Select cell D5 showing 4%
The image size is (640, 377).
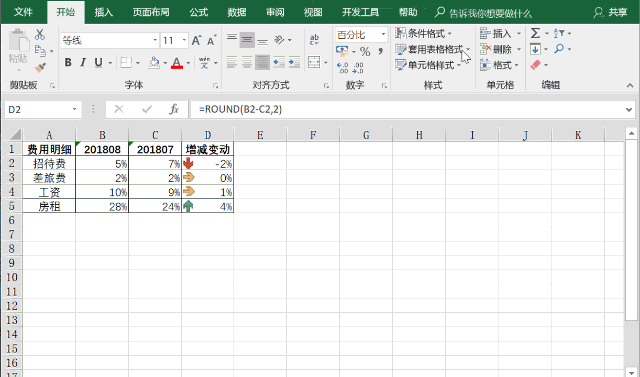pos(208,206)
